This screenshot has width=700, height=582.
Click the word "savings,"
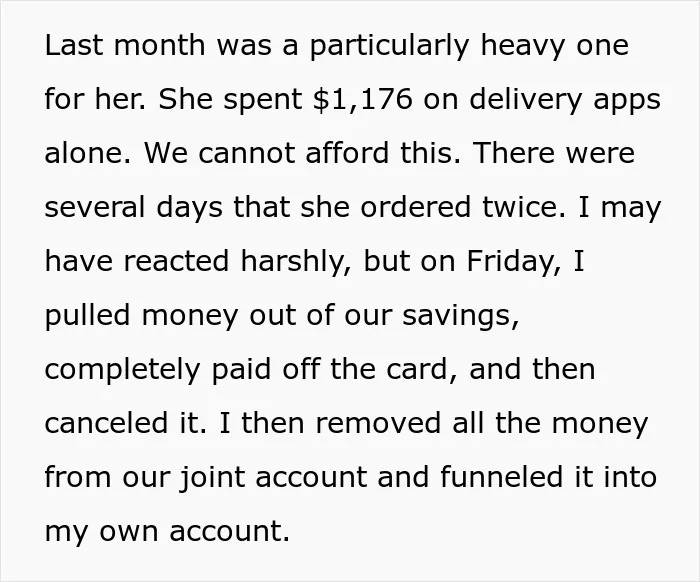461,318
